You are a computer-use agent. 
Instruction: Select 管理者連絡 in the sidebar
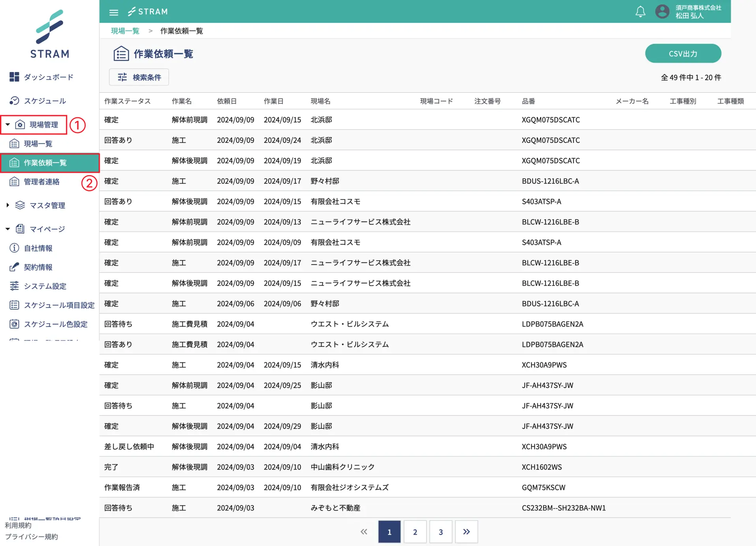41,181
